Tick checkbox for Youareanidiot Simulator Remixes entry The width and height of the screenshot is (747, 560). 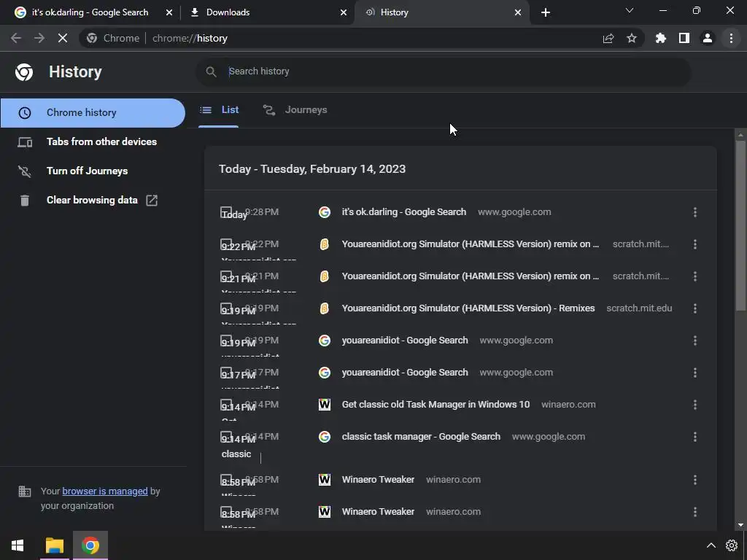pos(226,308)
